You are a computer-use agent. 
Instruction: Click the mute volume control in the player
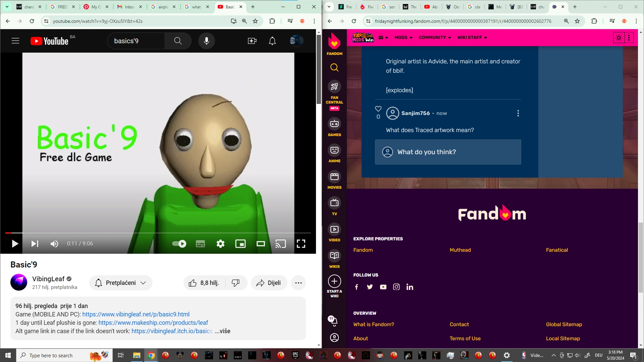point(54,244)
